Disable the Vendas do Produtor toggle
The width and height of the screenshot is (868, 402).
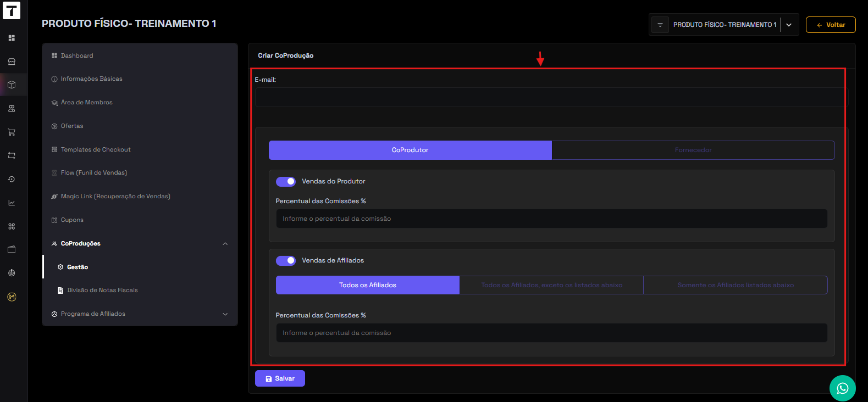click(286, 181)
